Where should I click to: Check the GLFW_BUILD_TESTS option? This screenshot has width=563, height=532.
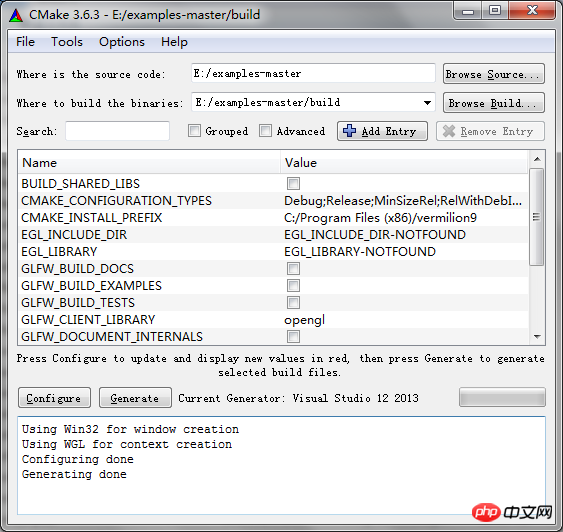(x=293, y=303)
